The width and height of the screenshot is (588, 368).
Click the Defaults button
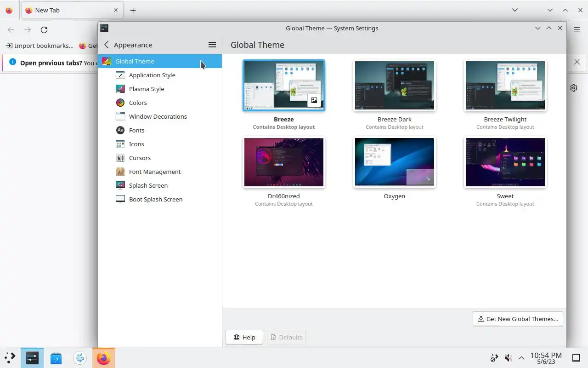tap(287, 337)
